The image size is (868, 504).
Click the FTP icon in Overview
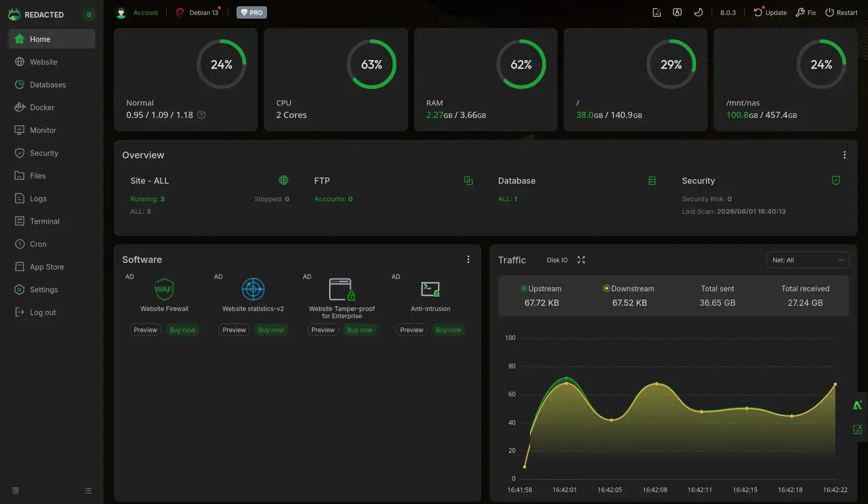468,180
